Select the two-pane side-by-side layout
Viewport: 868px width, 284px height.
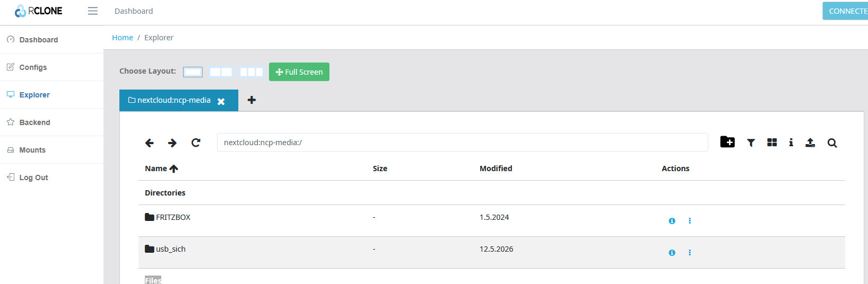click(221, 72)
